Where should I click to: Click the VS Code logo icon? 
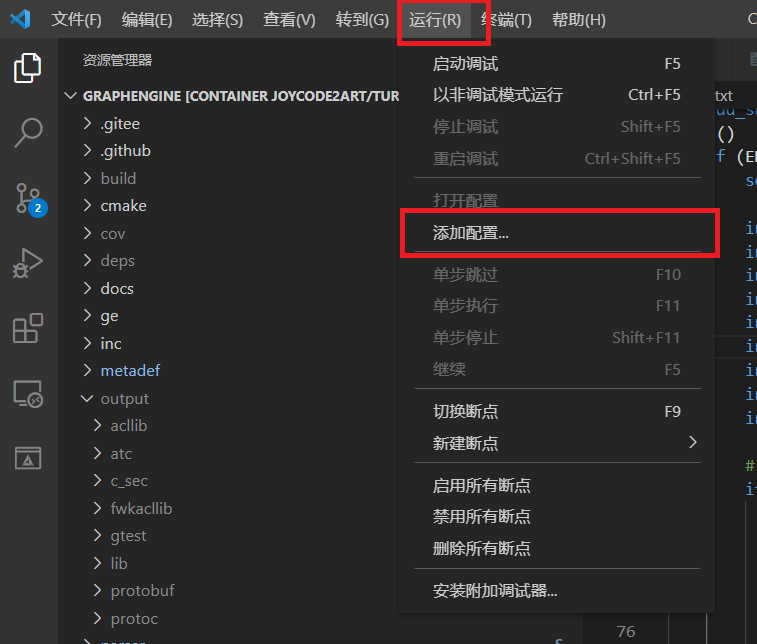pyautogui.click(x=20, y=19)
